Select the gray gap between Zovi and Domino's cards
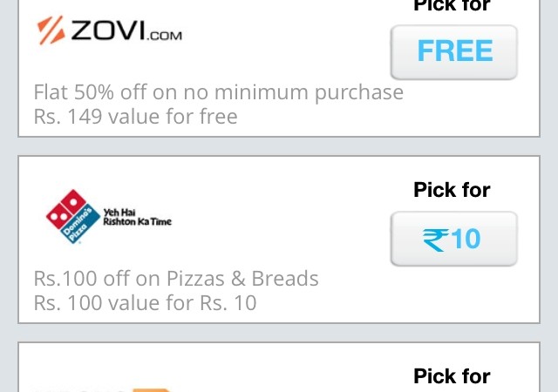This screenshot has height=392, width=558. click(279, 146)
